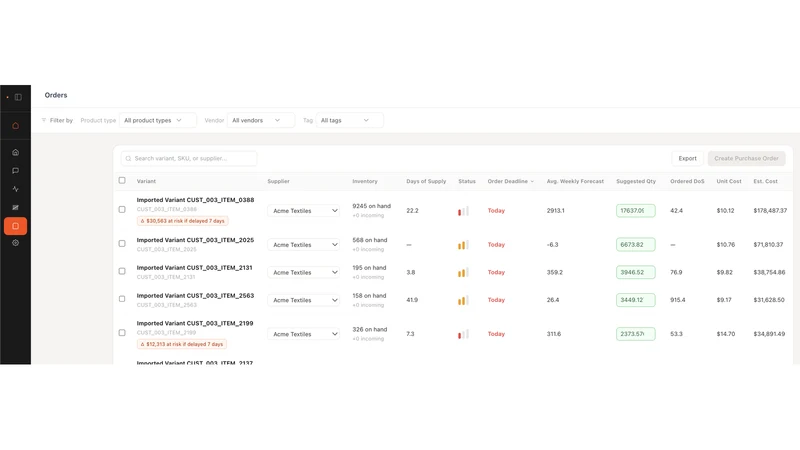Image resolution: width=800 pixels, height=450 pixels.
Task: Click the Days of Supply column header
Action: pos(426,181)
